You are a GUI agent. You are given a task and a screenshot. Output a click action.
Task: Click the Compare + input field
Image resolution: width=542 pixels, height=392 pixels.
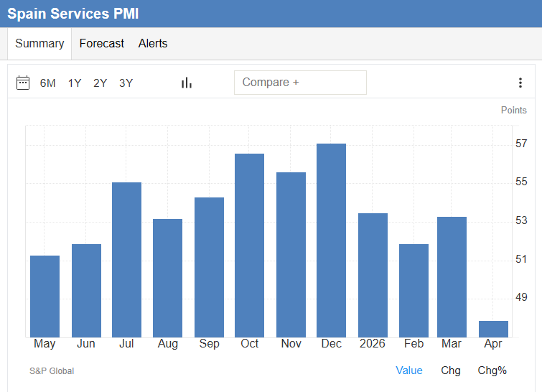(300, 83)
